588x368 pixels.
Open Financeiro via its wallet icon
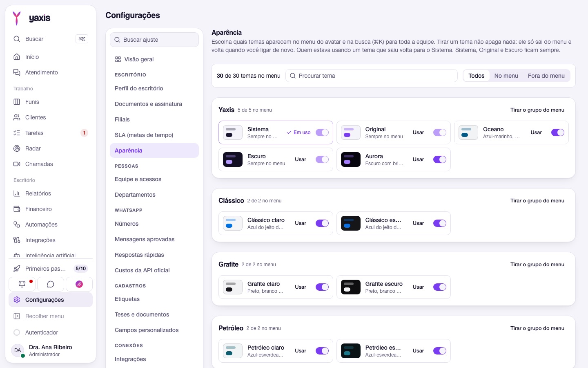coord(17,209)
